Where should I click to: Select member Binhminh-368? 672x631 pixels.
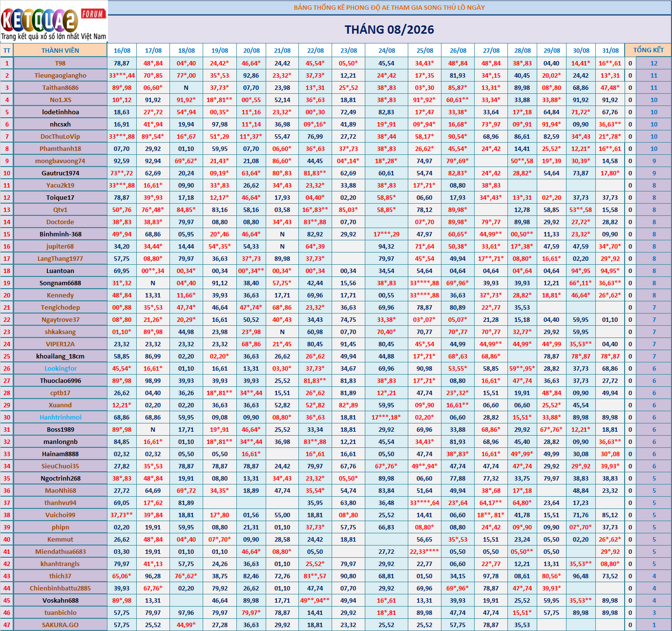coord(60,234)
